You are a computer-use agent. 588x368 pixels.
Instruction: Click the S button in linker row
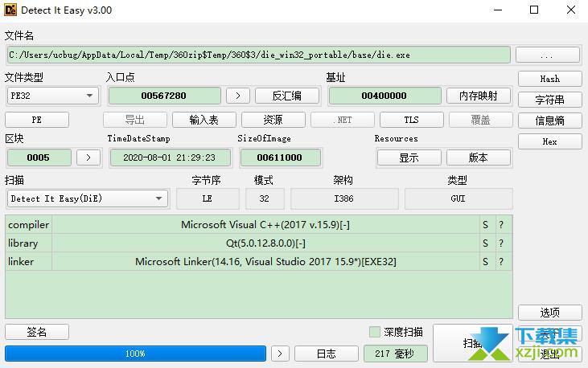(x=486, y=262)
